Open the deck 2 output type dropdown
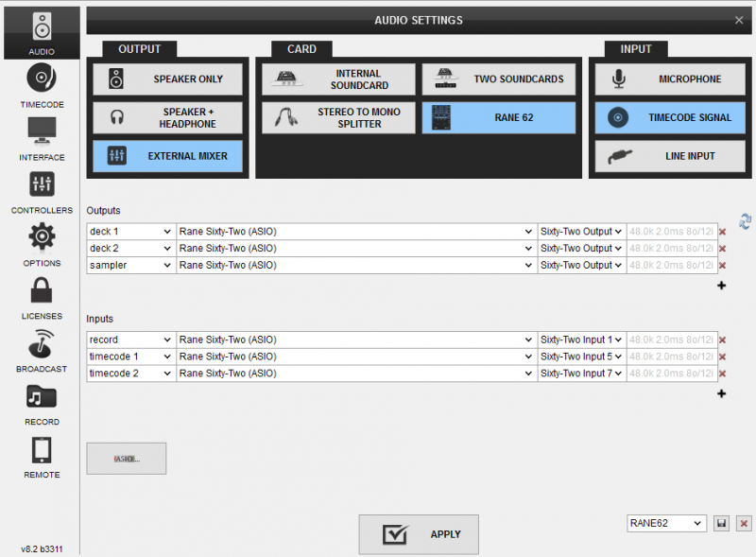The height and width of the screenshot is (557, 756). pos(131,249)
